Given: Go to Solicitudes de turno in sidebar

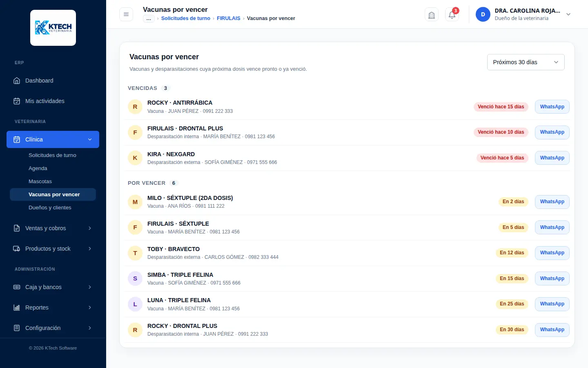Looking at the screenshot, I should coord(52,155).
